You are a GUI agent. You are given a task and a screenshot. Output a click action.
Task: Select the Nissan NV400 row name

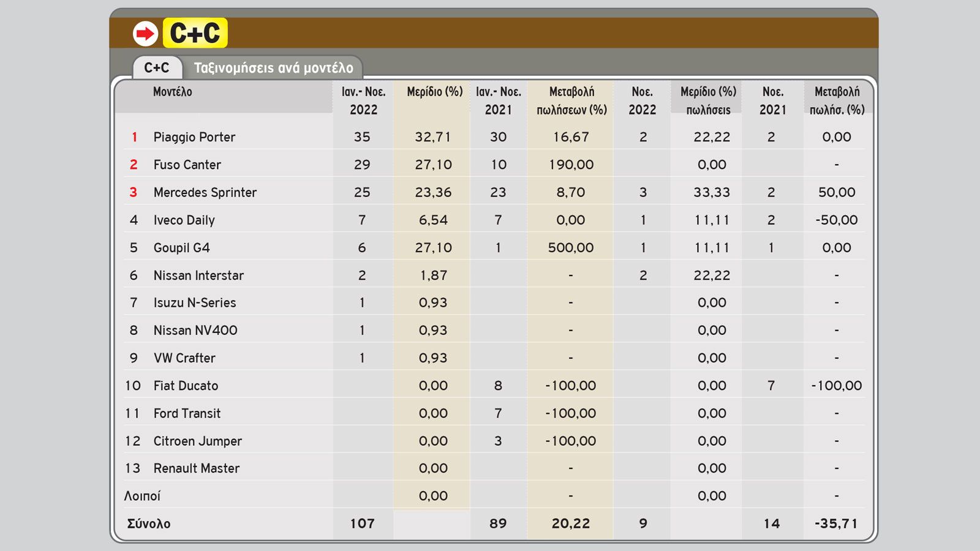click(195, 331)
